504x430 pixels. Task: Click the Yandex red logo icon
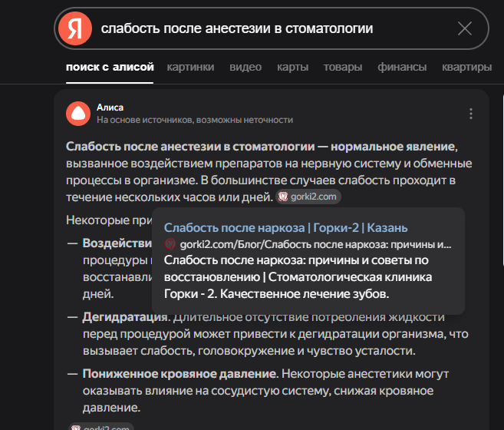[x=75, y=28]
